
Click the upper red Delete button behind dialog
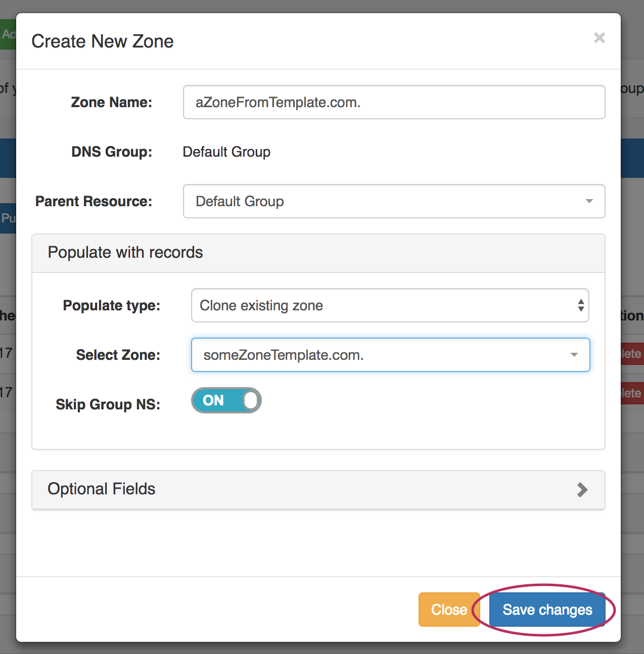632,354
